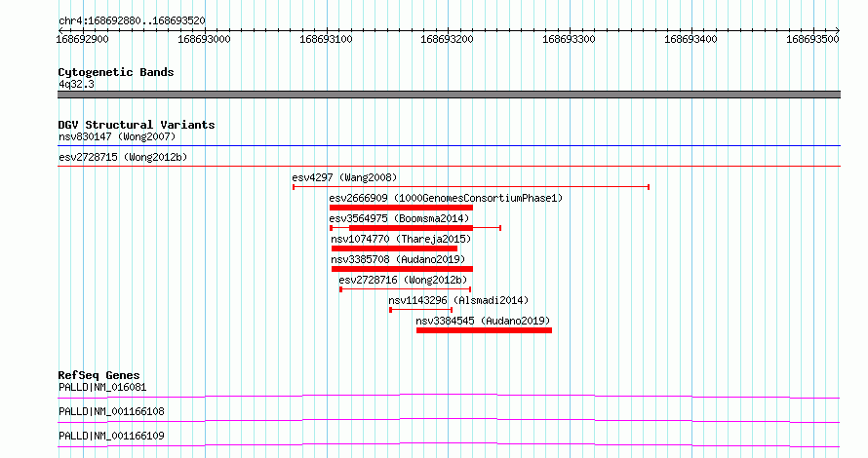This screenshot has width=868, height=458.
Task: Click the chr4:168692880..168693520 region label
Action: [x=132, y=20]
